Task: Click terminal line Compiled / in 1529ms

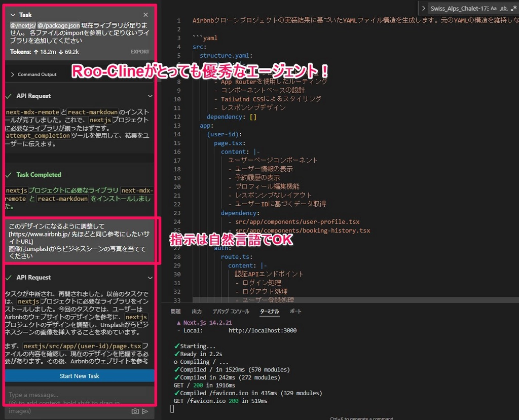Action: 232,370
